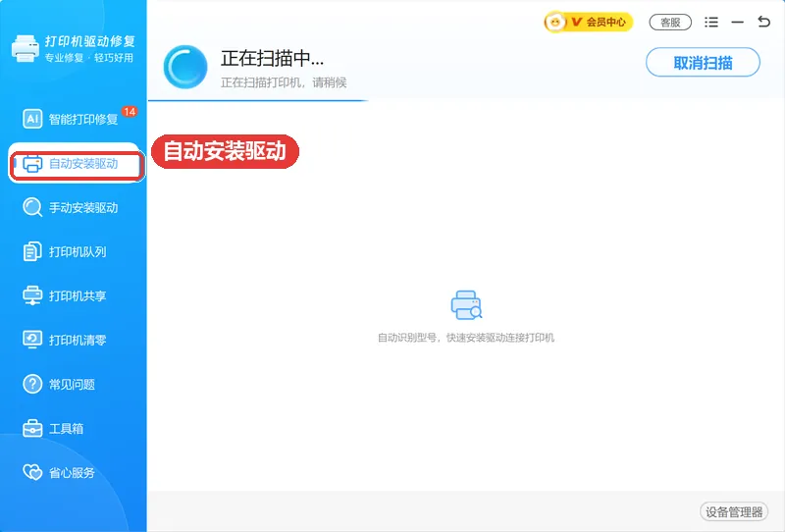This screenshot has height=532, width=785.
Task: Click 正在扫描中... heading text
Action: [x=273, y=58]
